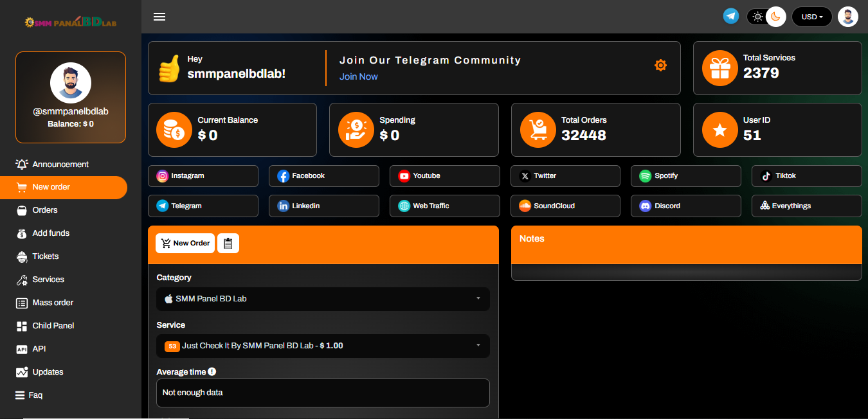Click the clipboard icon beside New Order

point(228,243)
